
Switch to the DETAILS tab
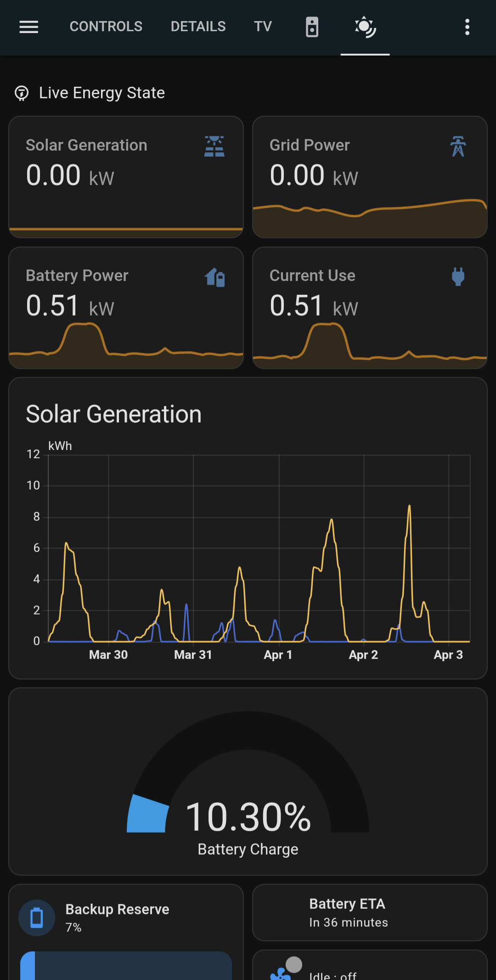(x=198, y=27)
